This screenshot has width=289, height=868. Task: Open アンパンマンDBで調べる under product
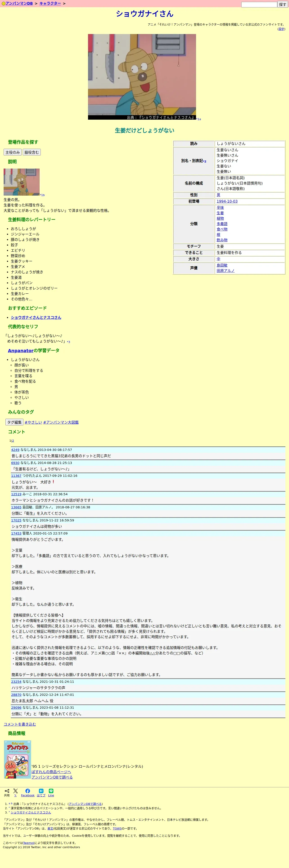[52, 777]
